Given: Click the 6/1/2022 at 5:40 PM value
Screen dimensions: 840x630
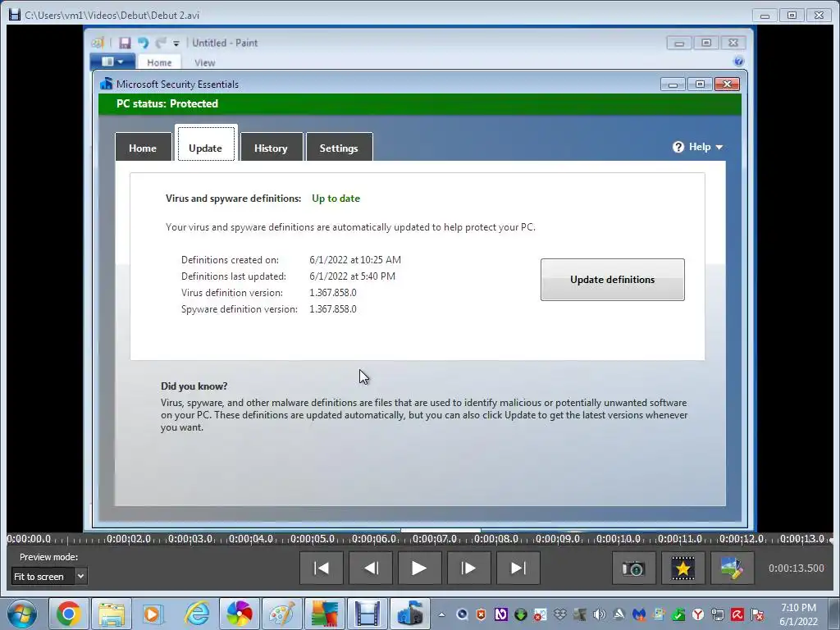Looking at the screenshot, I should (x=353, y=276).
